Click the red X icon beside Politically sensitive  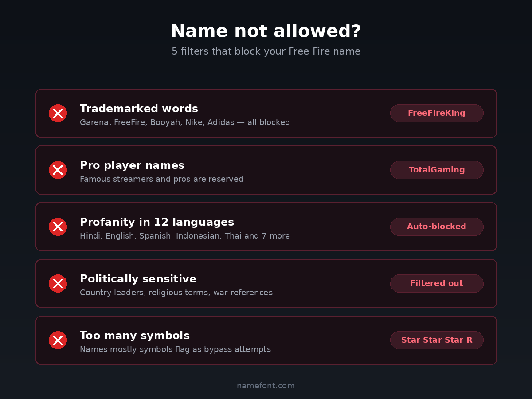click(x=58, y=284)
